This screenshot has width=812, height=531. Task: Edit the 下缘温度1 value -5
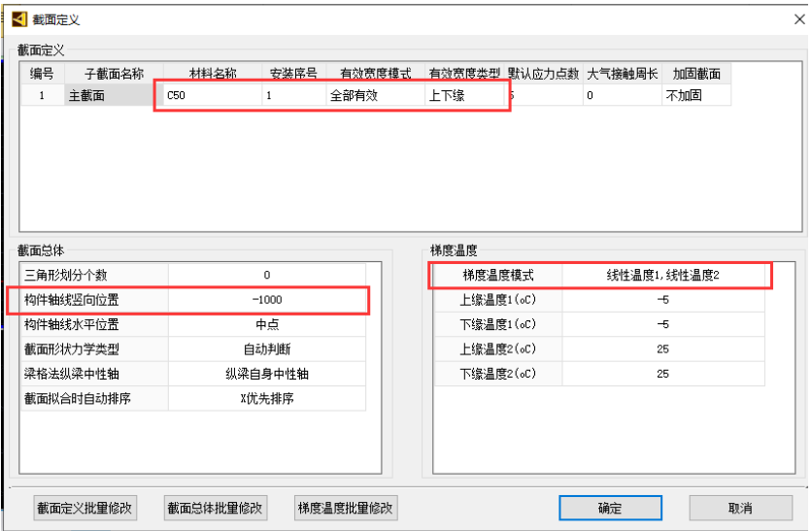(662, 324)
